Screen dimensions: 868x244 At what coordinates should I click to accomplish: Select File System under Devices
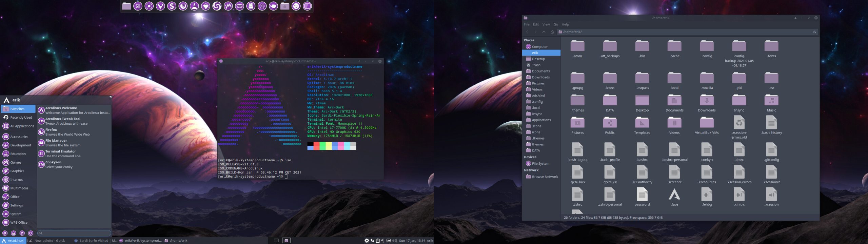click(541, 163)
